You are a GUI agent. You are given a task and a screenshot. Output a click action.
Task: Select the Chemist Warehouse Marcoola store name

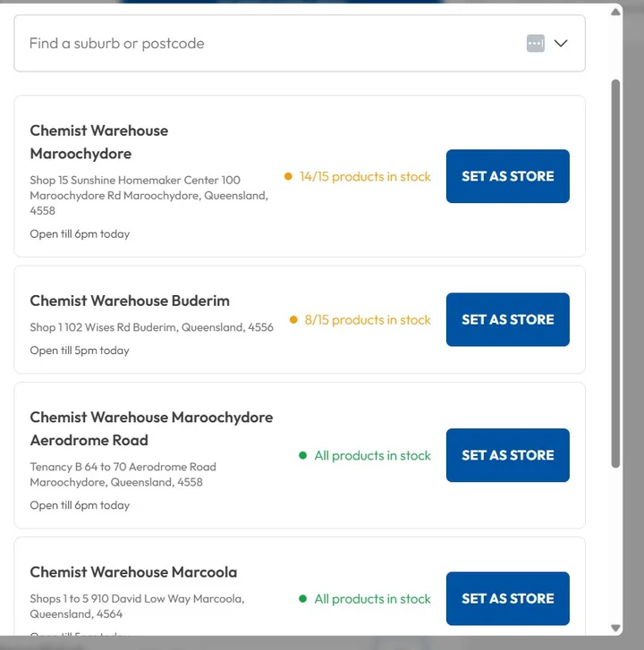click(133, 572)
